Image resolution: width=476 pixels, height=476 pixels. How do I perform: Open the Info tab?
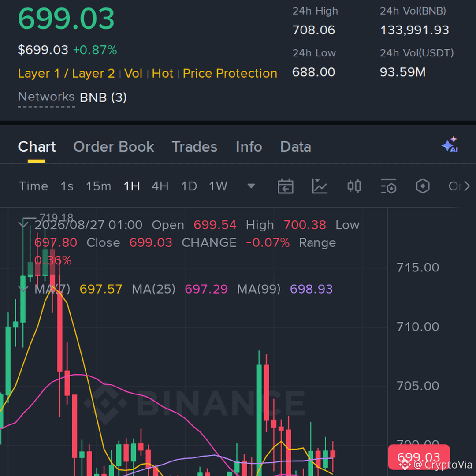click(249, 147)
